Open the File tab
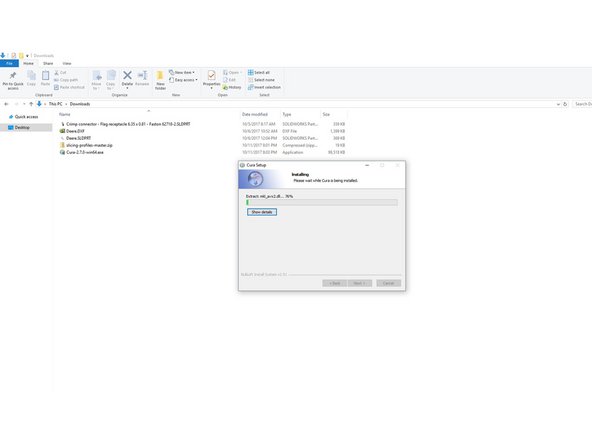592x444 pixels. 9,63
